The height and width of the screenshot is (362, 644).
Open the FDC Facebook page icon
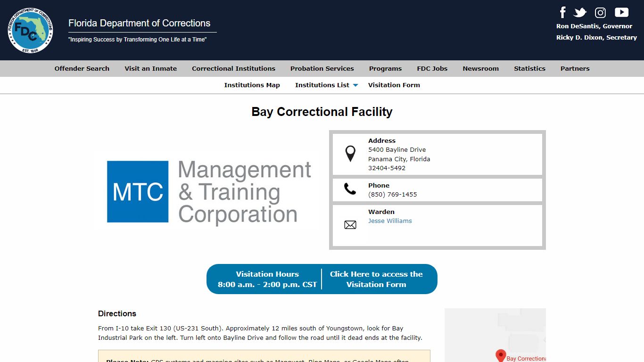(562, 12)
